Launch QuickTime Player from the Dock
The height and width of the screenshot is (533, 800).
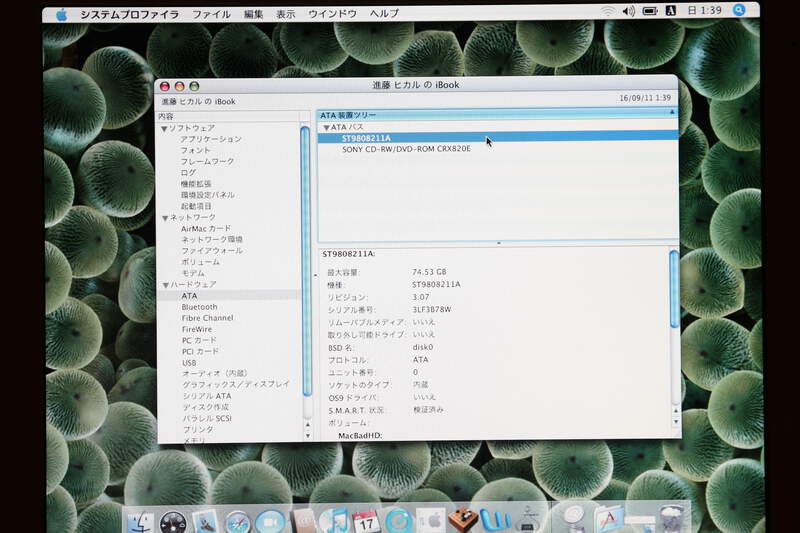[x=398, y=522]
